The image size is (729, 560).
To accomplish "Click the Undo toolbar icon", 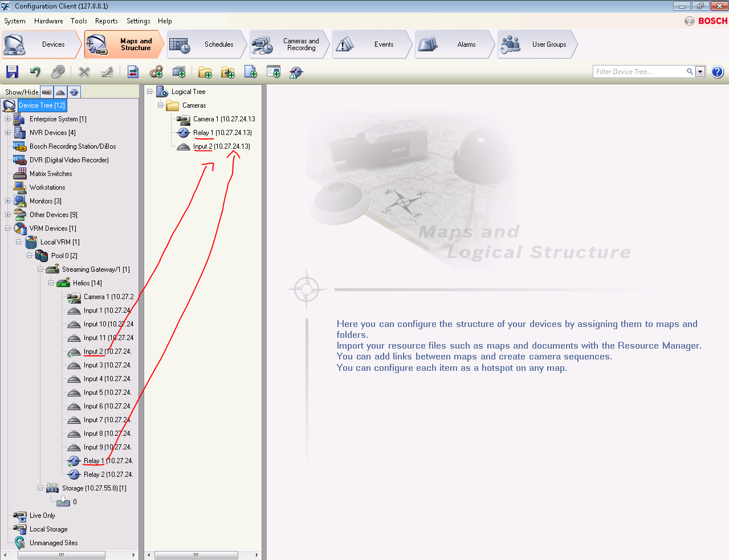I will 34,72.
